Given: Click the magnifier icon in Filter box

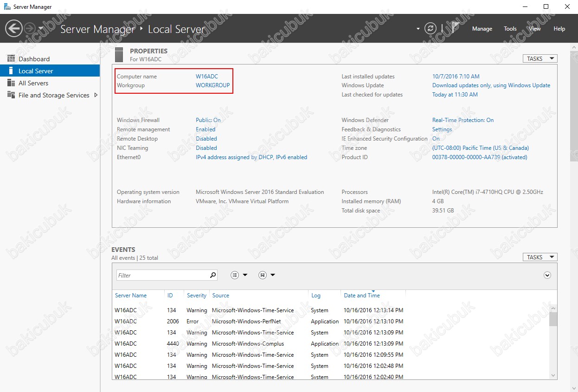Looking at the screenshot, I should point(213,275).
